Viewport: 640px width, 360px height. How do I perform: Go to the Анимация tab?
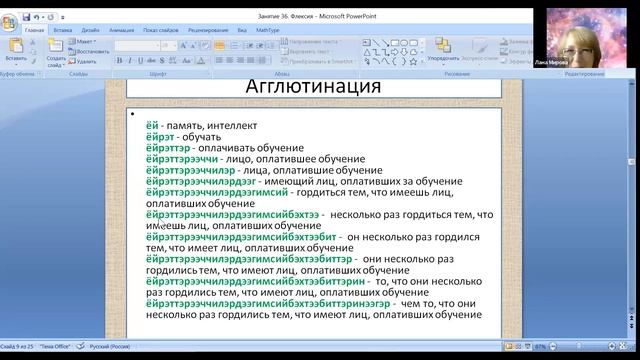click(x=121, y=30)
